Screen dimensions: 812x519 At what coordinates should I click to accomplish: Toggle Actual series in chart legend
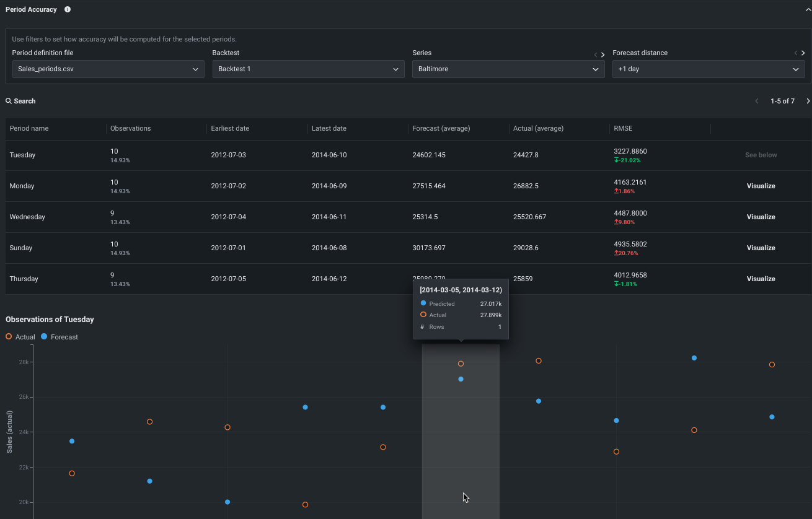tap(20, 337)
